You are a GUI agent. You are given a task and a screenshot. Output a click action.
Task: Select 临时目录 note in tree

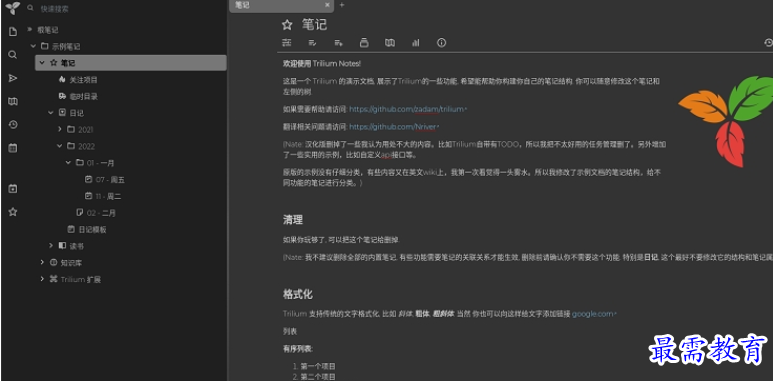point(83,96)
